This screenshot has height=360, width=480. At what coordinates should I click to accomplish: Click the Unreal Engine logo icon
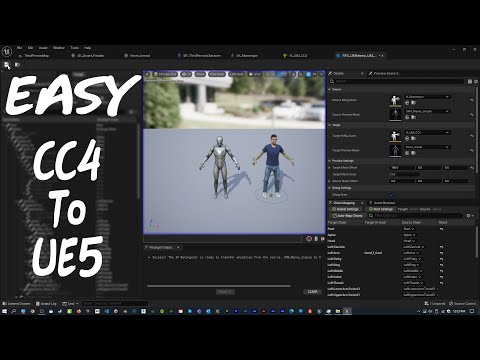pos(7,52)
